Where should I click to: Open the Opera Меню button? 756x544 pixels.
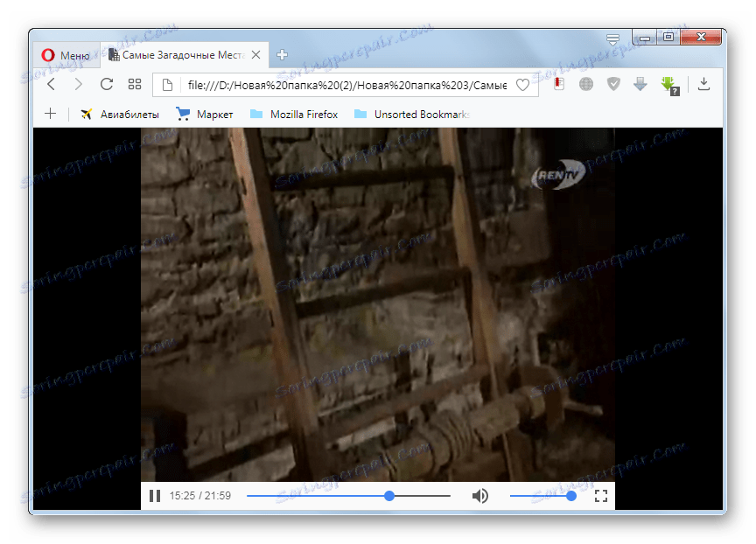pyautogui.click(x=66, y=55)
